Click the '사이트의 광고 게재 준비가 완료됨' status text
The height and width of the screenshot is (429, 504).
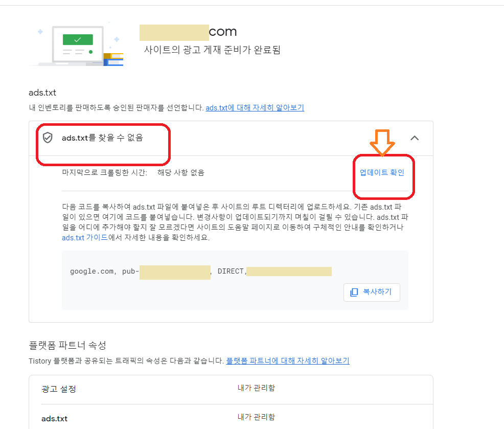[x=211, y=50]
